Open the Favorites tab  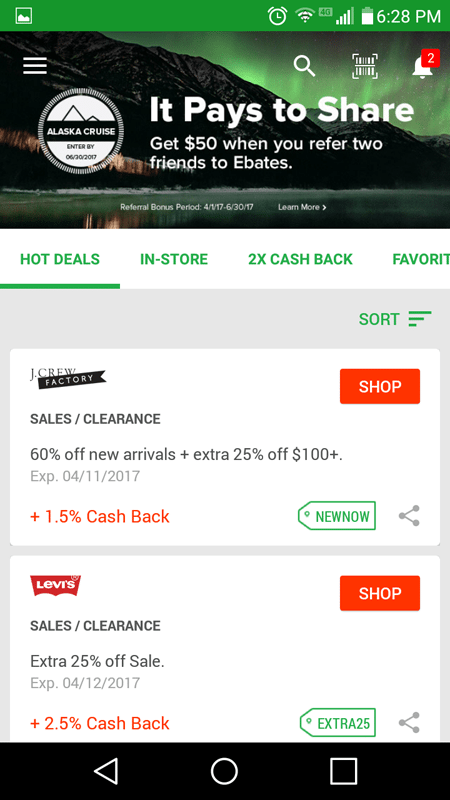[421, 259]
